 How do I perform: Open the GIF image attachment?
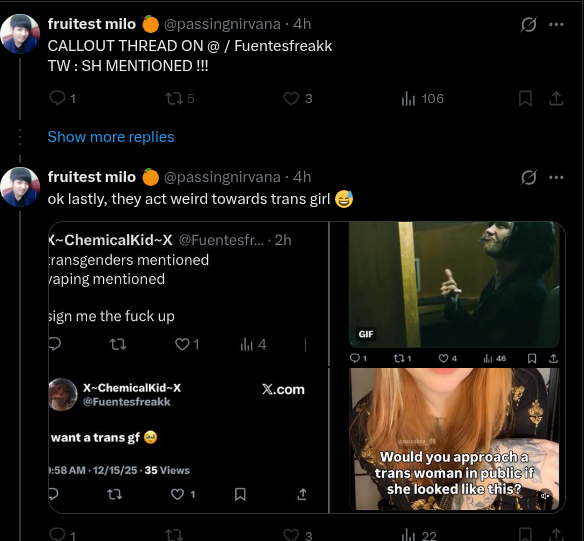tap(454, 285)
